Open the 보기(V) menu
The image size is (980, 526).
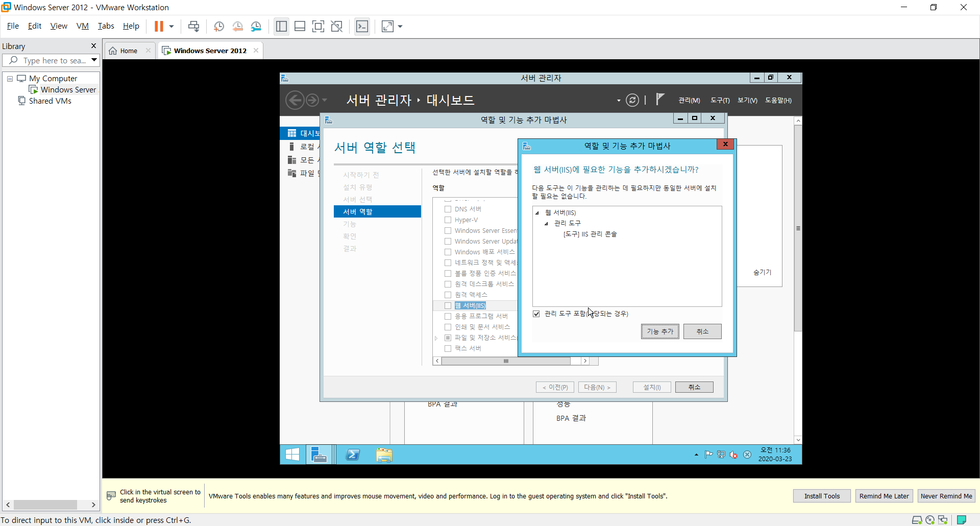747,101
